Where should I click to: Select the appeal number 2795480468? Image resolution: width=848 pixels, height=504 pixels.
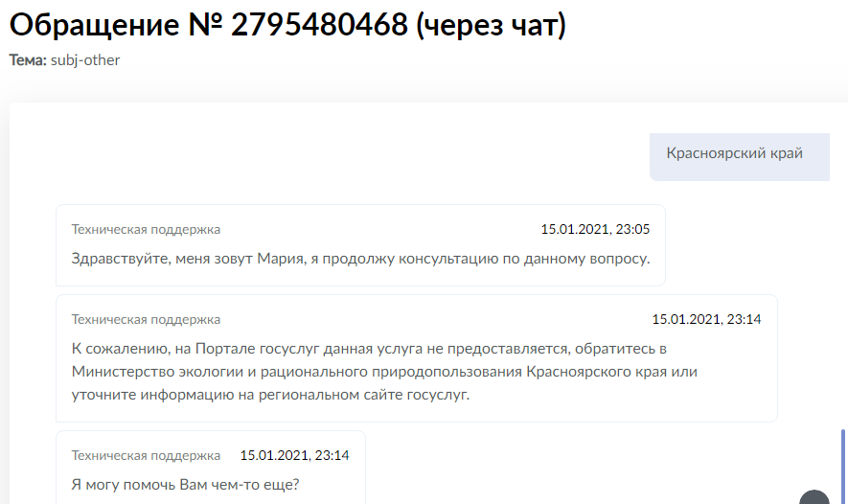click(x=319, y=26)
